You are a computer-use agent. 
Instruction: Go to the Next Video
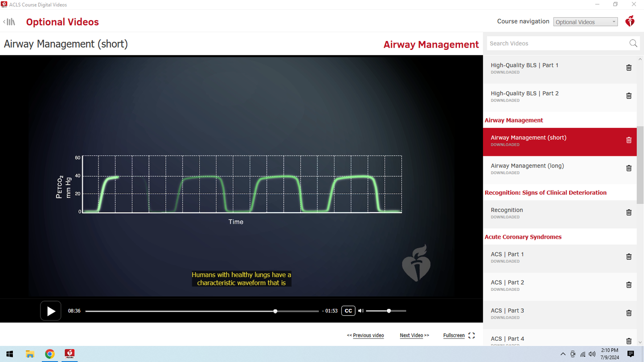point(414,335)
